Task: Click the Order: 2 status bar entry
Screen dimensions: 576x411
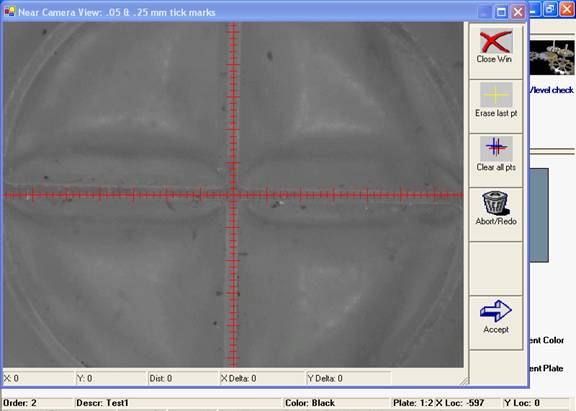Action: click(37, 403)
